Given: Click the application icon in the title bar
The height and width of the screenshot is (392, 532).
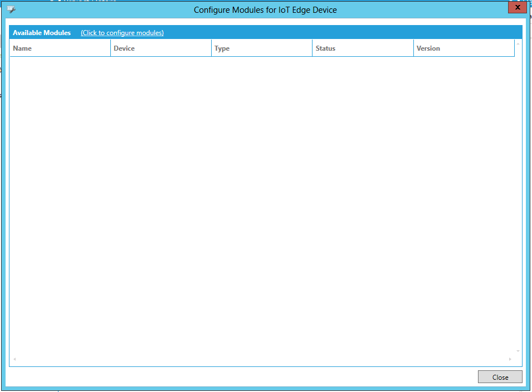Looking at the screenshot, I should coord(11,9).
